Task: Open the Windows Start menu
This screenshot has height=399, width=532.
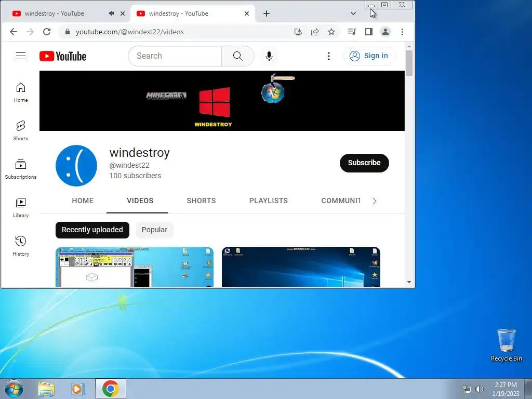Action: click(14, 389)
